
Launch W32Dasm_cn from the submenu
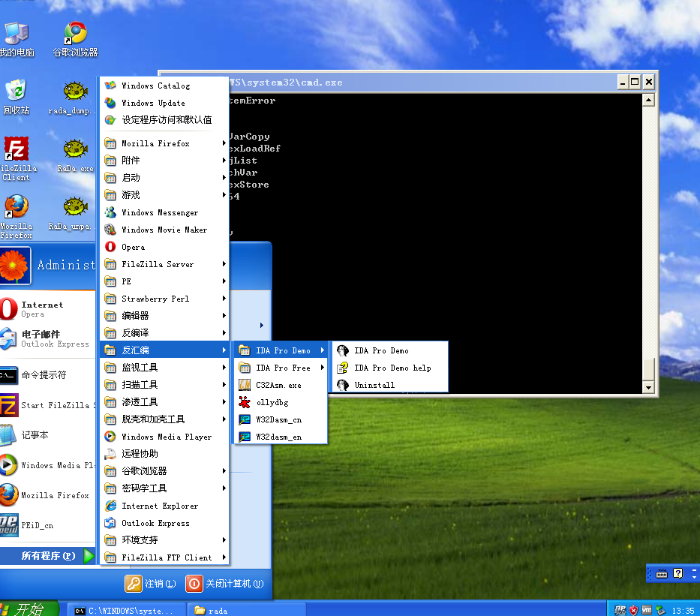[x=278, y=419]
